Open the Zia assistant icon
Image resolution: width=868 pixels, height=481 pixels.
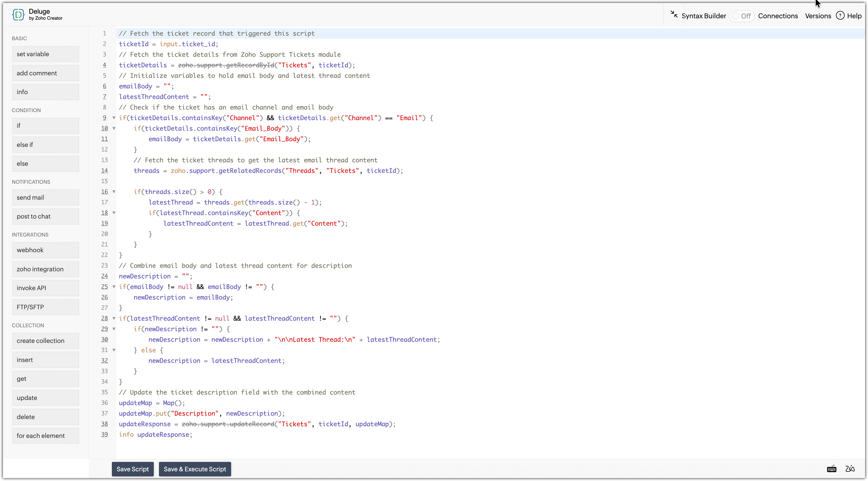point(850,469)
